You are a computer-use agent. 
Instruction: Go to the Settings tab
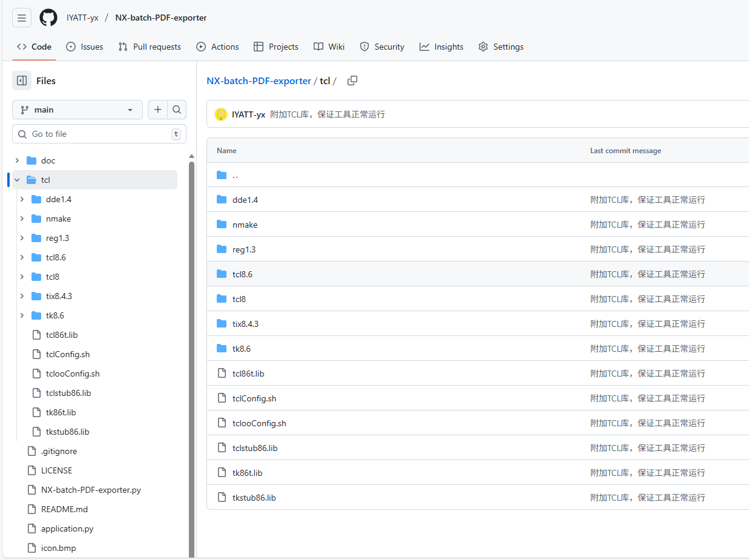point(501,47)
